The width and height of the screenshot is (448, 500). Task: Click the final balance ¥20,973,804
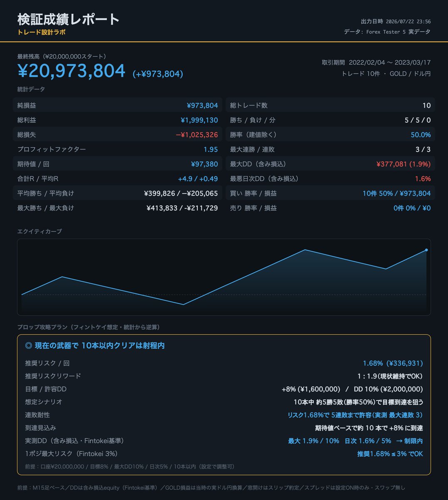(71, 71)
